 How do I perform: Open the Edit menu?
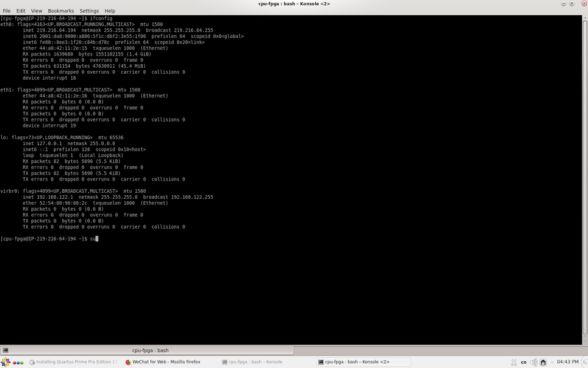point(21,11)
